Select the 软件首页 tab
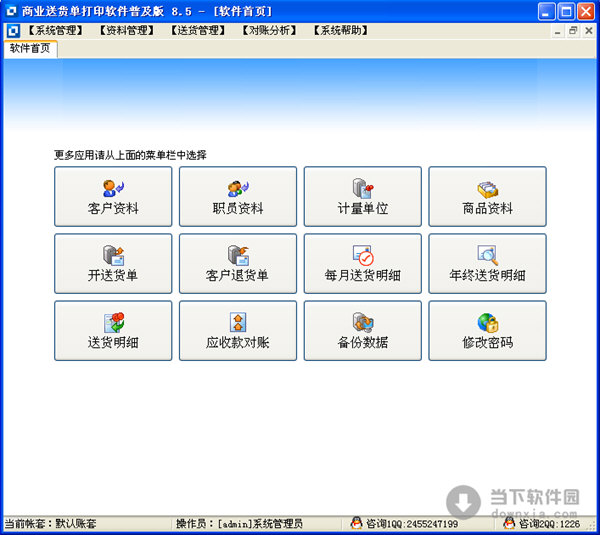This screenshot has width=600, height=535. coord(30,49)
